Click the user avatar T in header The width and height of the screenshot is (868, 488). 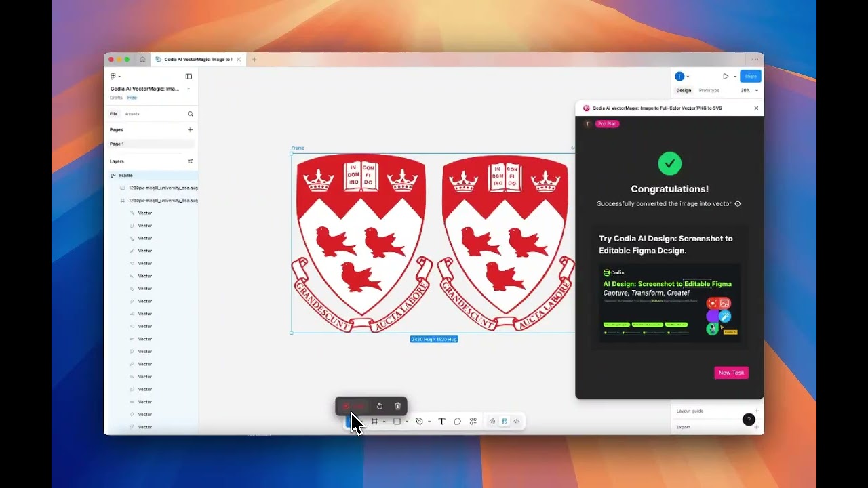[679, 77]
